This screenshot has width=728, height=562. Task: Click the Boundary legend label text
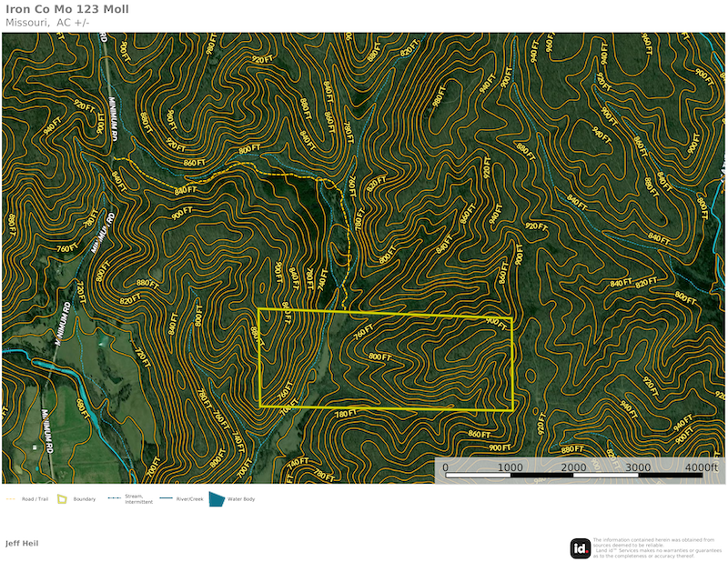pyautogui.click(x=84, y=499)
